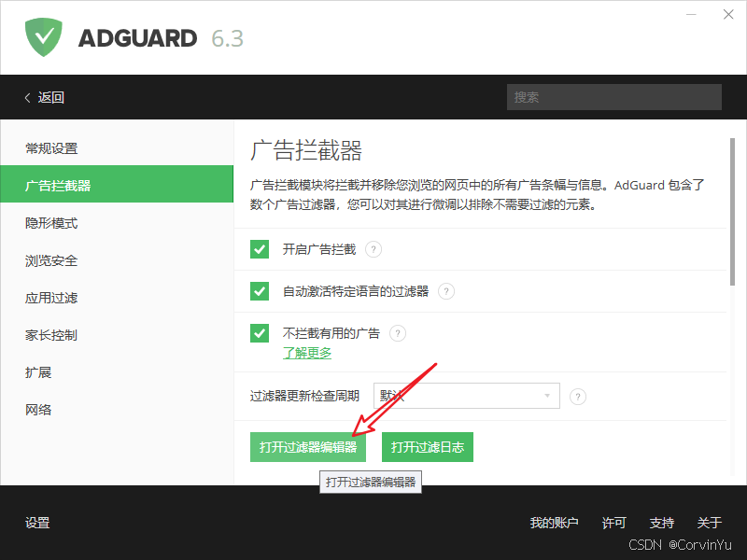Open 支持 in the footer
This screenshot has width=747, height=560.
point(662,523)
